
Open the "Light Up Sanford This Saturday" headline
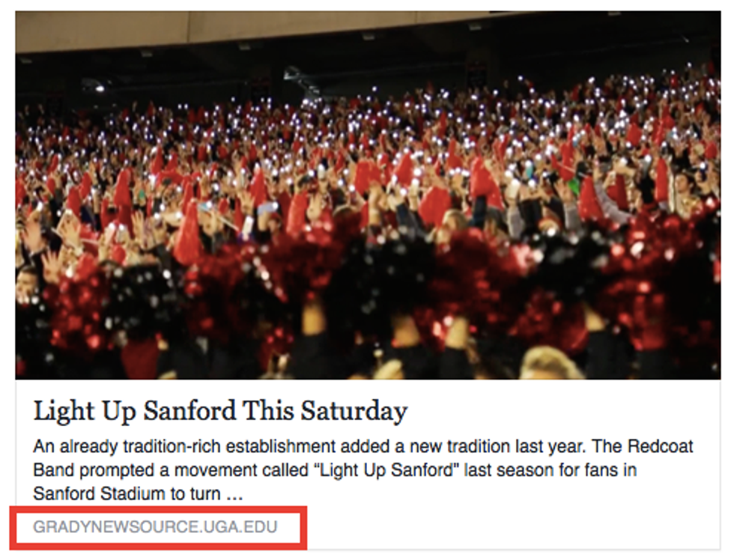click(220, 410)
